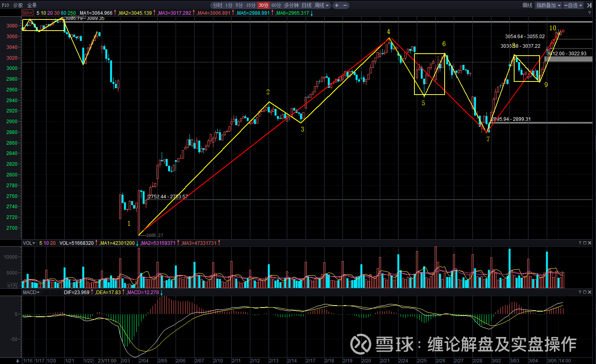Viewport: 596px width, 364px height.
Task: Switch to 60分 timeframe
Action: [x=276, y=5]
